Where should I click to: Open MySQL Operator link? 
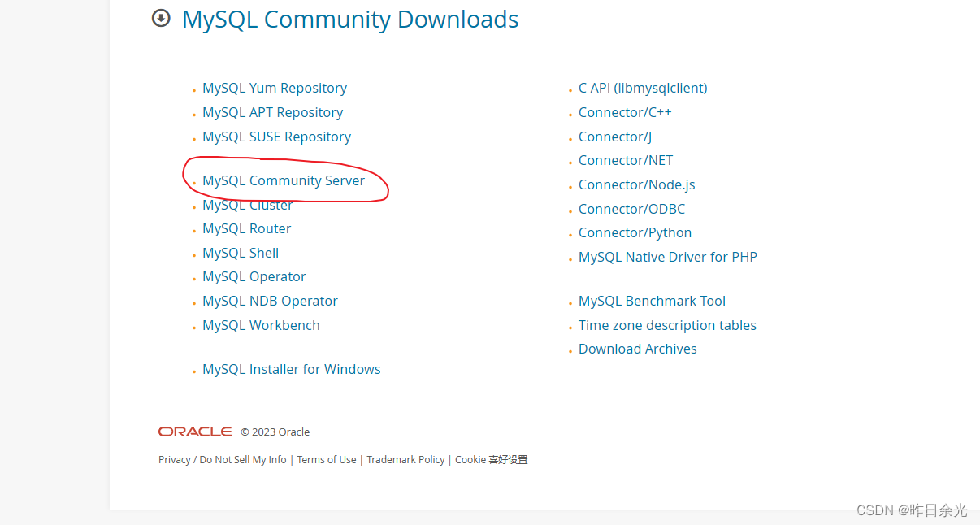click(254, 276)
